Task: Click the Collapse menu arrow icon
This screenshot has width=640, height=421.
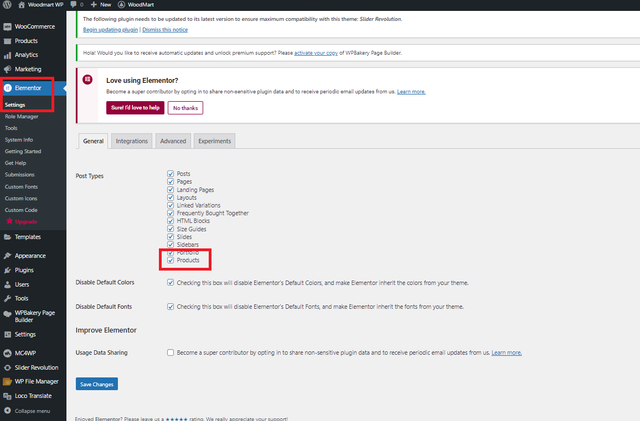Action: pyautogui.click(x=7, y=410)
